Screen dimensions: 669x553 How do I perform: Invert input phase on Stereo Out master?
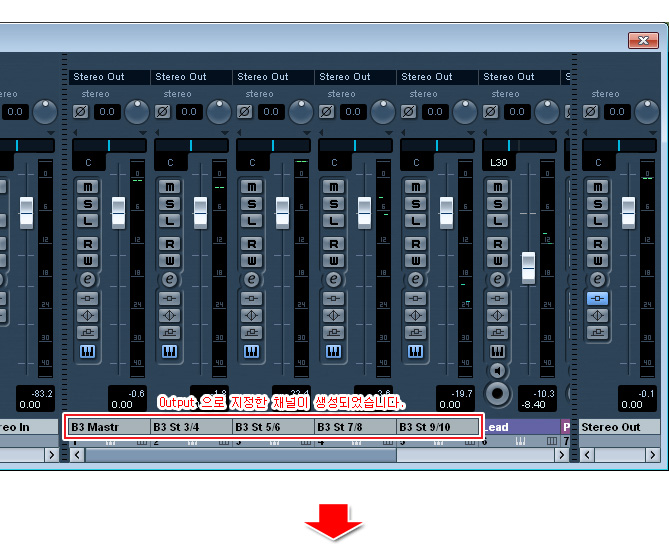(590, 112)
